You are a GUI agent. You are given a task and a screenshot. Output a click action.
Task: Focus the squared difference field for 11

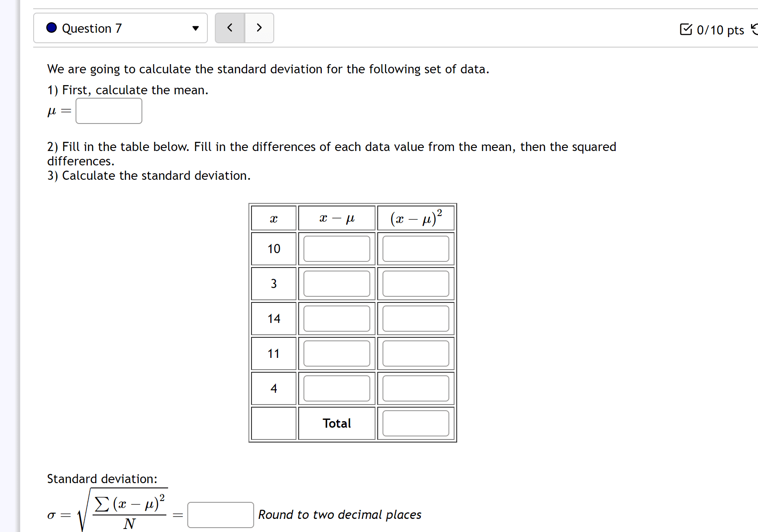pos(416,354)
